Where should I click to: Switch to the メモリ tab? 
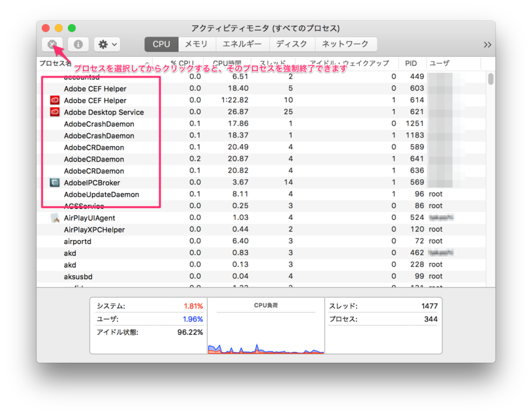click(196, 44)
